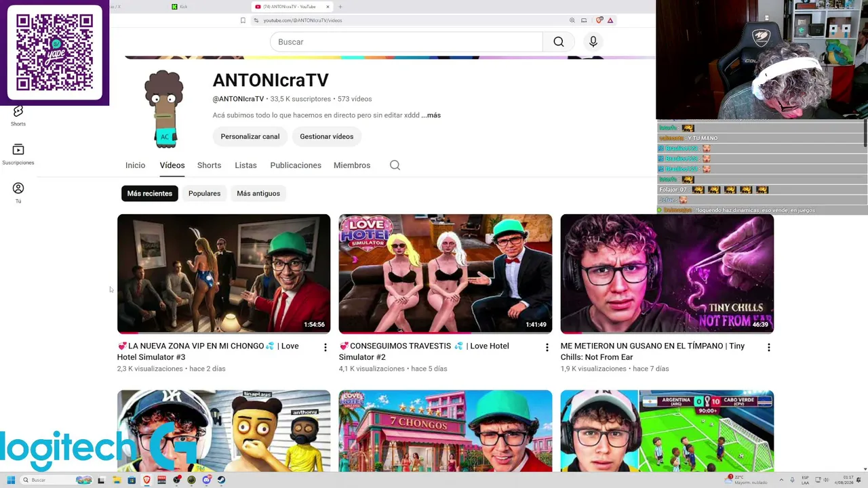Open the 7 Chongos hotel video thumbnail

(446, 430)
